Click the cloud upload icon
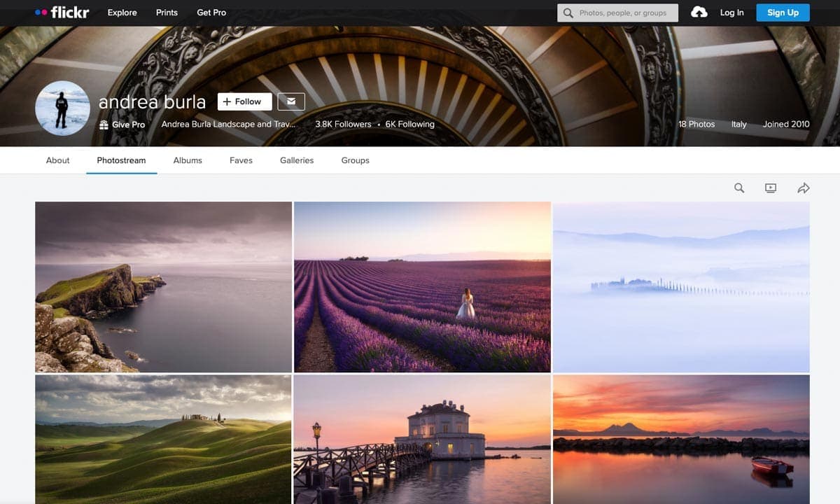The width and height of the screenshot is (840, 504). 699,13
